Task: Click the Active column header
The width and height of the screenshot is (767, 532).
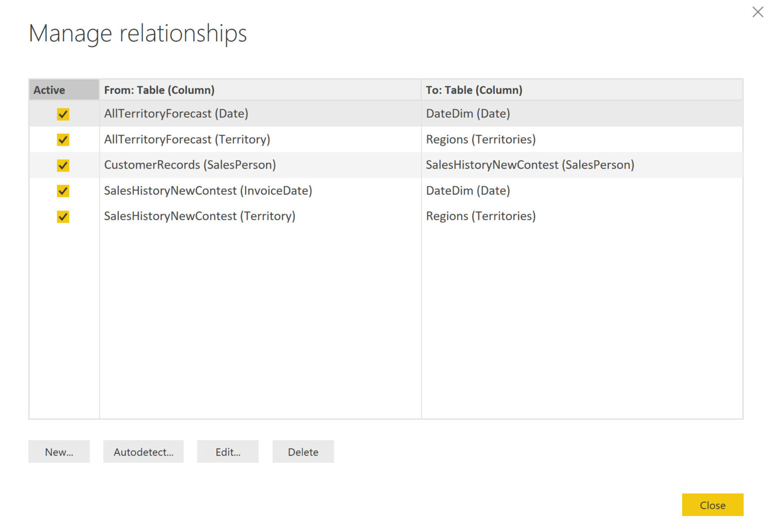Action: click(x=49, y=90)
